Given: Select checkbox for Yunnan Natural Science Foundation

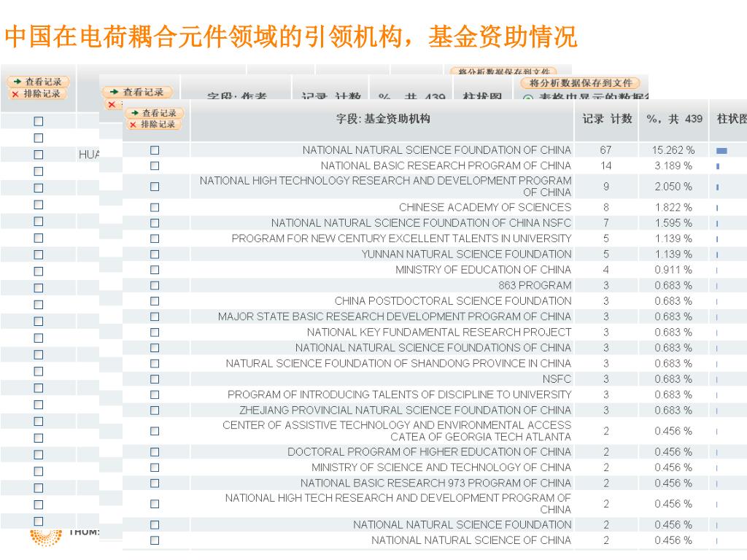Looking at the screenshot, I should (x=155, y=254).
